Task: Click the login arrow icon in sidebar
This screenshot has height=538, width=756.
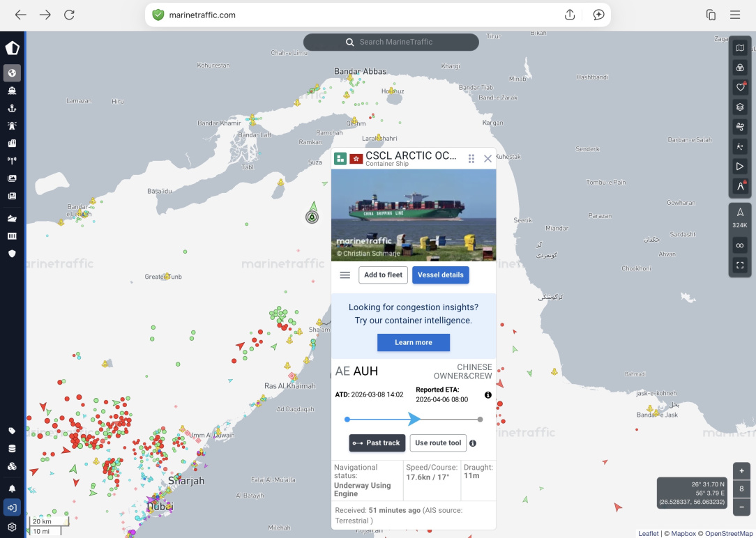Action: (12, 507)
